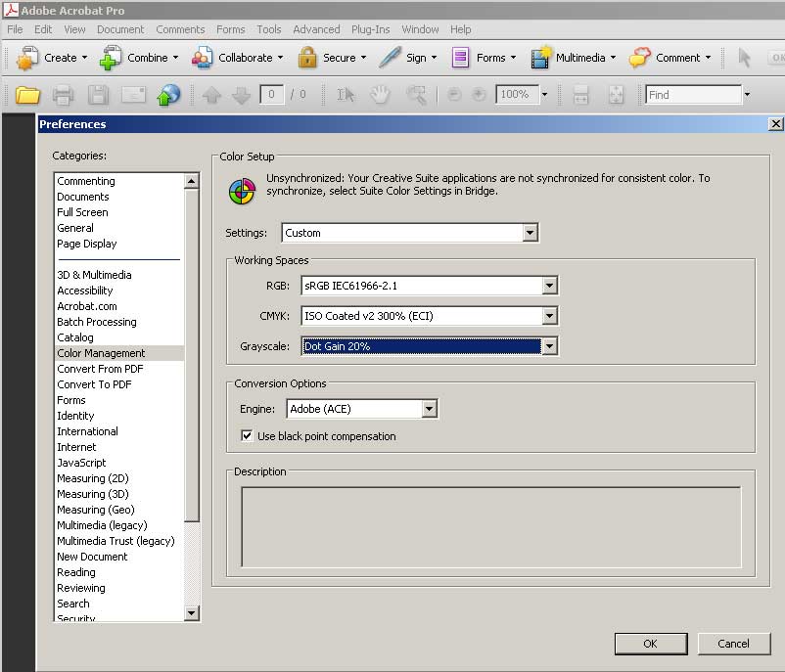The width and height of the screenshot is (785, 672).
Task: Open the Edit menu
Action: tap(43, 29)
